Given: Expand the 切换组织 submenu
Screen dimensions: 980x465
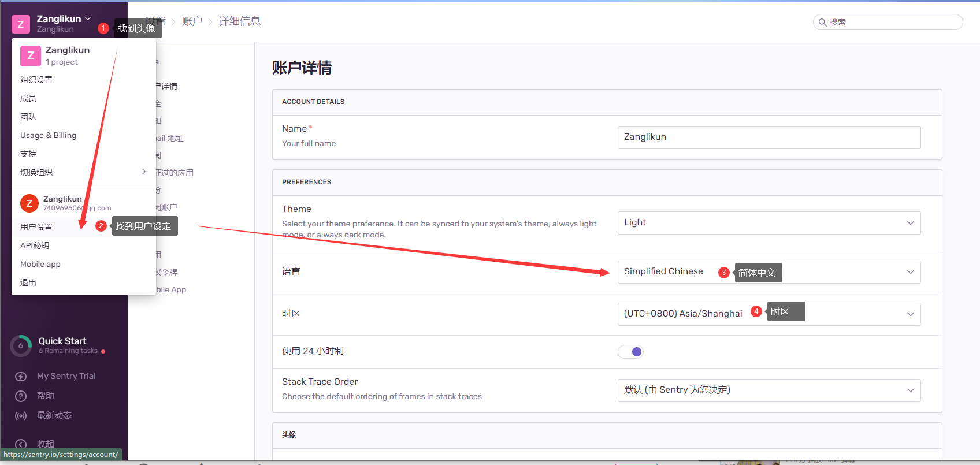Looking at the screenshot, I should coord(83,172).
